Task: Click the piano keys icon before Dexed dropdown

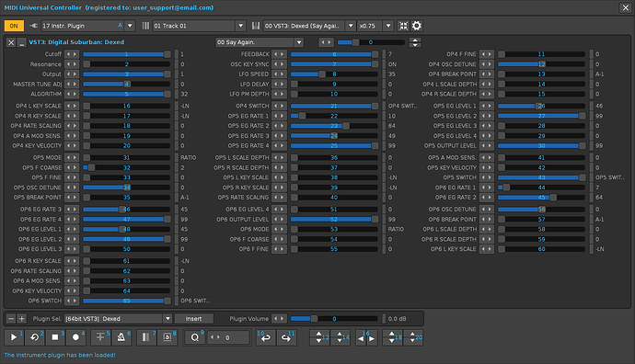Action: coord(256,26)
